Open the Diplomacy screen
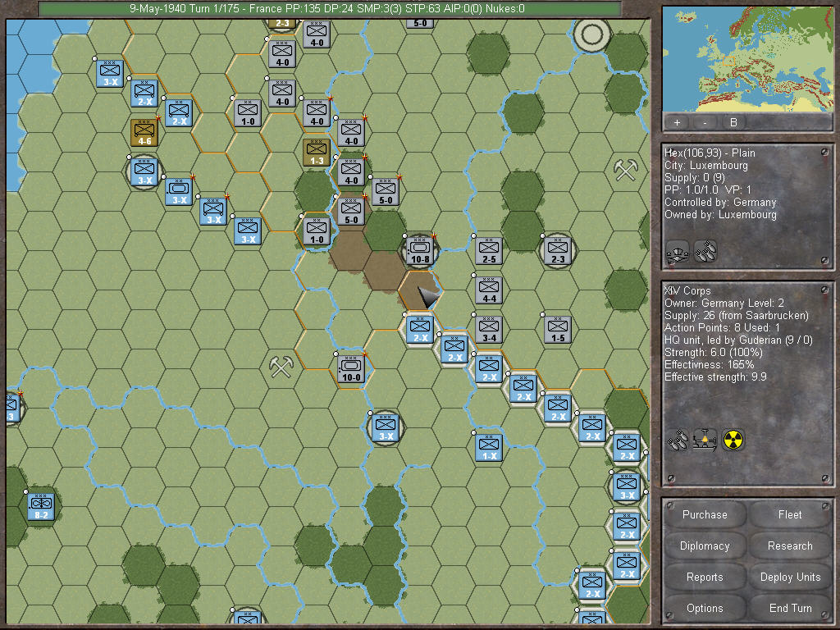 click(x=705, y=546)
